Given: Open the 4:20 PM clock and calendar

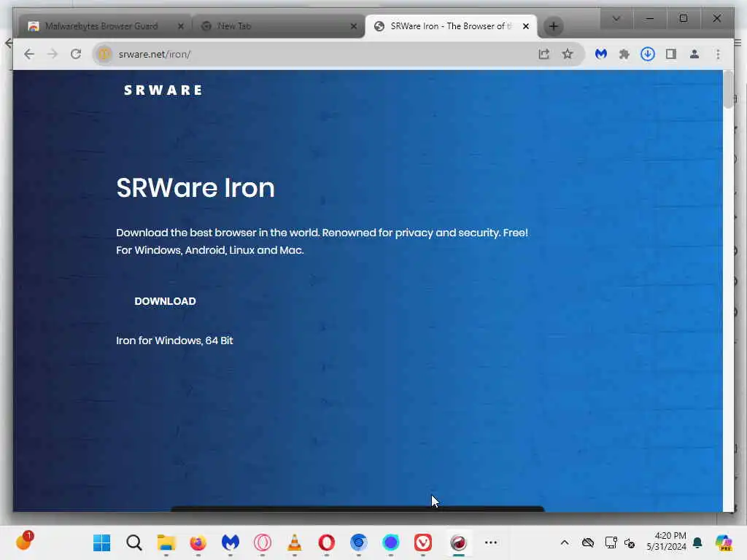Looking at the screenshot, I should point(667,542).
